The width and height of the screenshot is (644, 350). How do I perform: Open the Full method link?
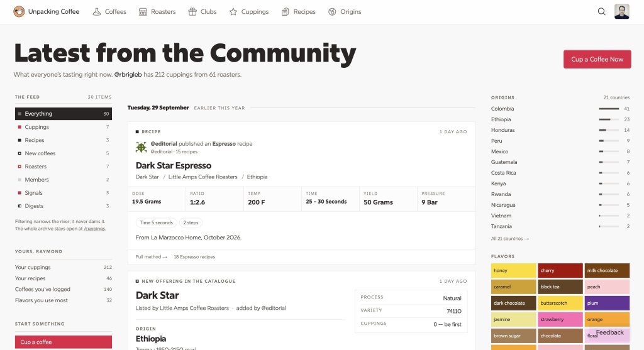(x=151, y=257)
